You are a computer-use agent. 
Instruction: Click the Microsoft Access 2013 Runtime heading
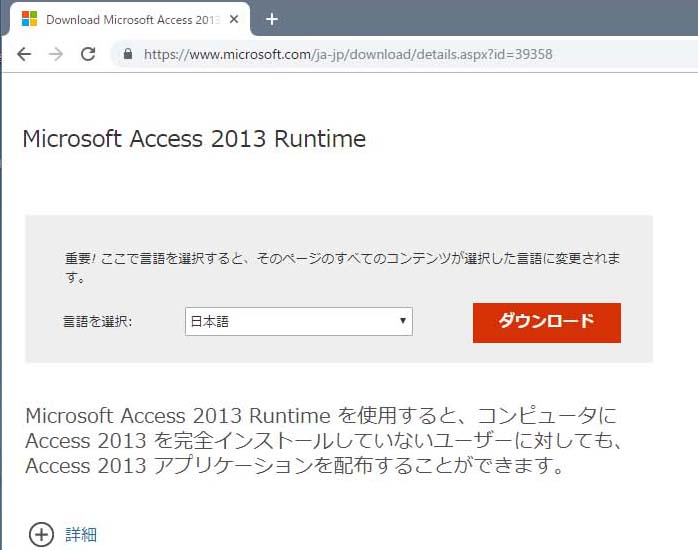tap(194, 139)
